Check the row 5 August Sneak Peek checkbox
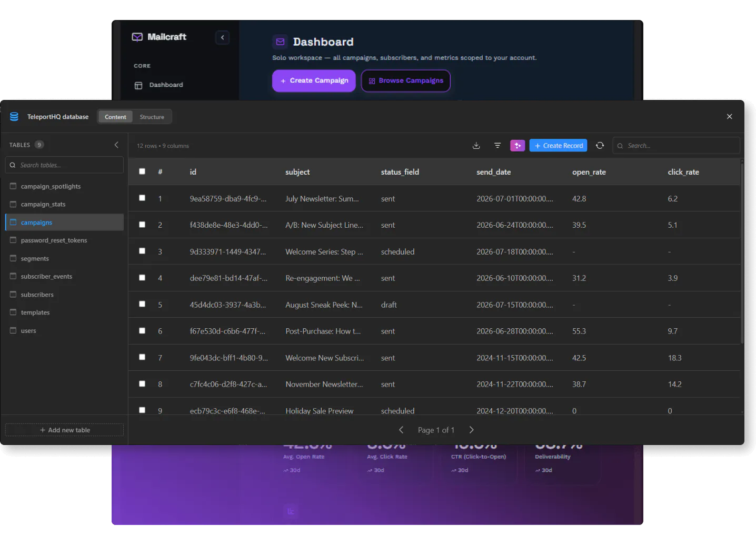This screenshot has height=546, width=756. pos(142,304)
